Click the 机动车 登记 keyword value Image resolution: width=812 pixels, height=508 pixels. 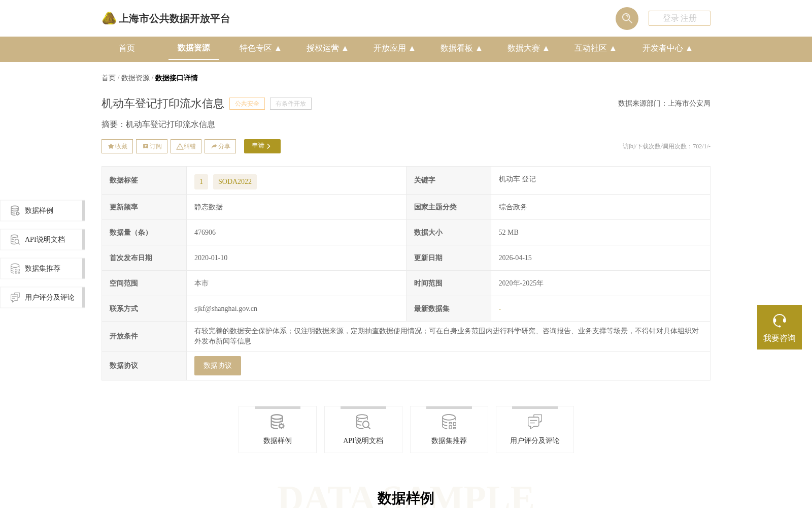tap(517, 179)
